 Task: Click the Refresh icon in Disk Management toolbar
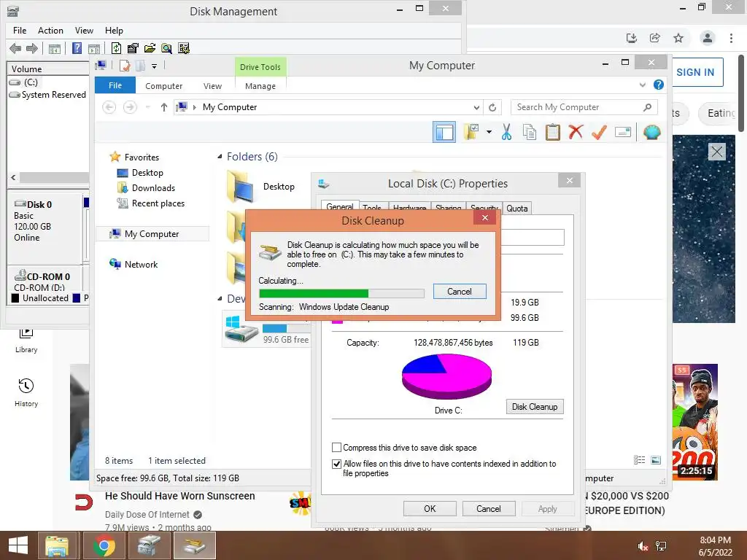[x=116, y=48]
